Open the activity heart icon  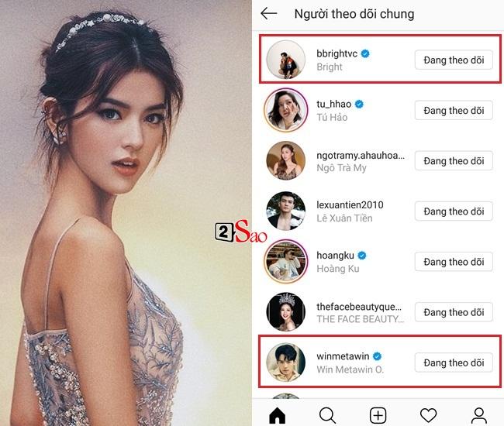pyautogui.click(x=429, y=415)
